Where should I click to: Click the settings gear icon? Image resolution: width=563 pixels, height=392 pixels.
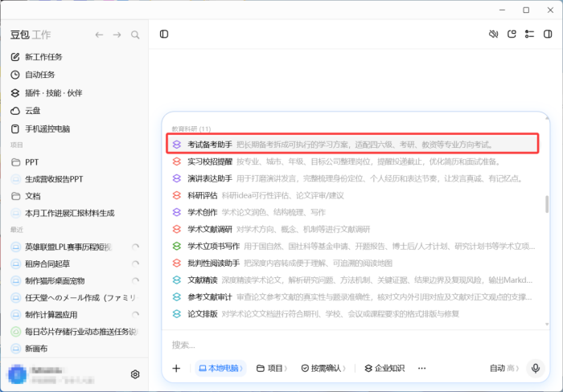point(135,374)
